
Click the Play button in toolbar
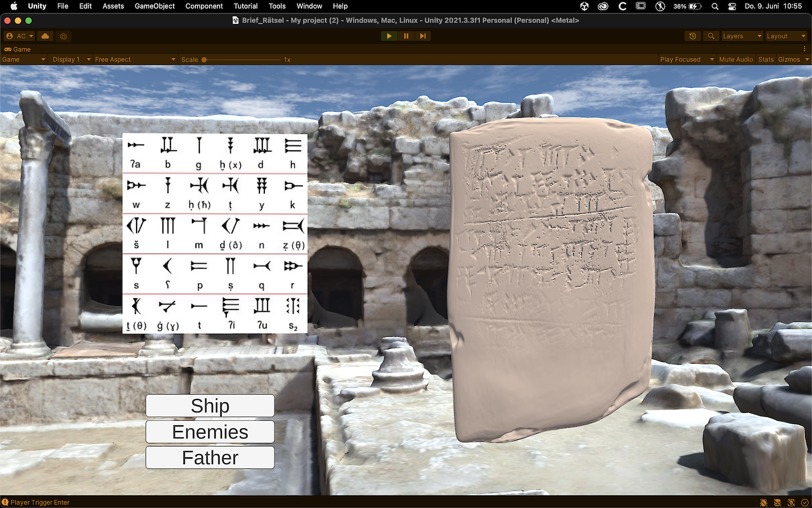click(x=389, y=36)
